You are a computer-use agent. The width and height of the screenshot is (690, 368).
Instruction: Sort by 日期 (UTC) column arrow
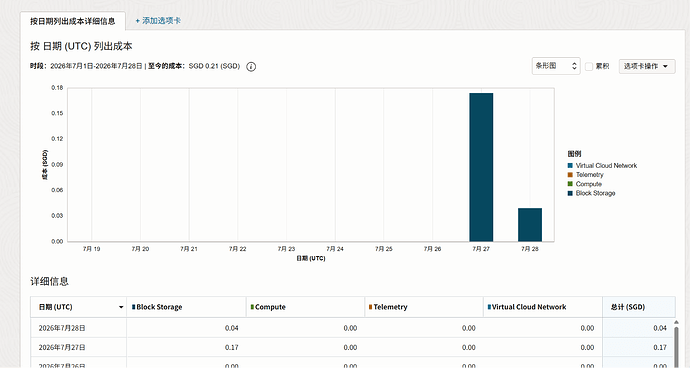coord(121,307)
